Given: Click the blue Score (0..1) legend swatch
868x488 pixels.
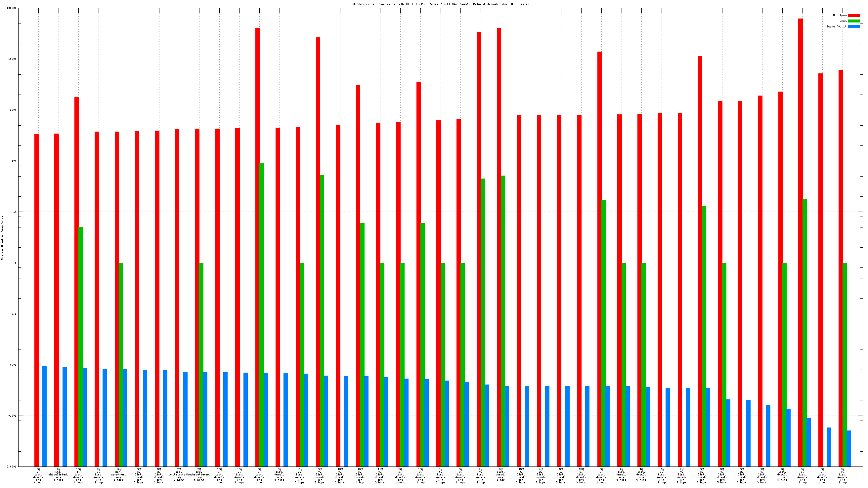Looking at the screenshot, I should [x=853, y=26].
